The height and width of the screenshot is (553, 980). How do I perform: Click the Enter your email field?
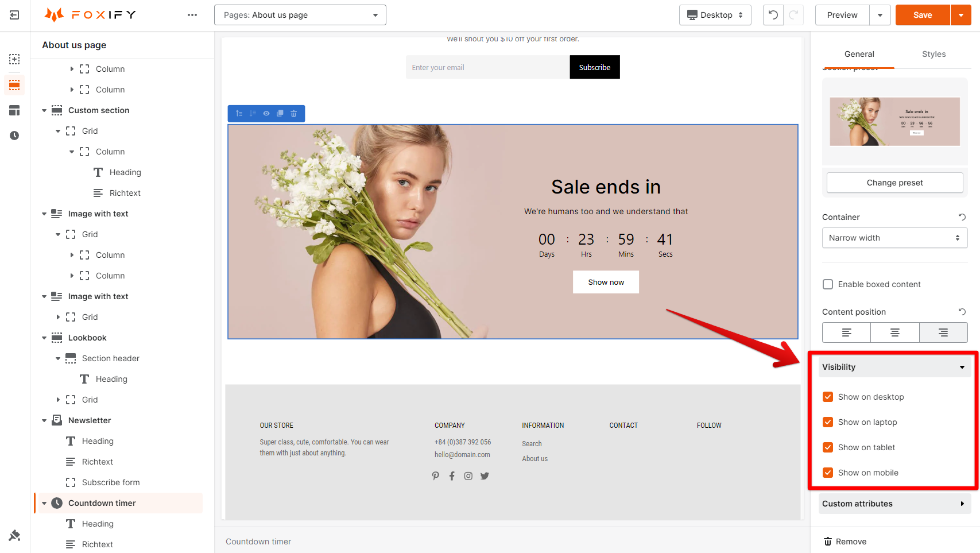[488, 67]
